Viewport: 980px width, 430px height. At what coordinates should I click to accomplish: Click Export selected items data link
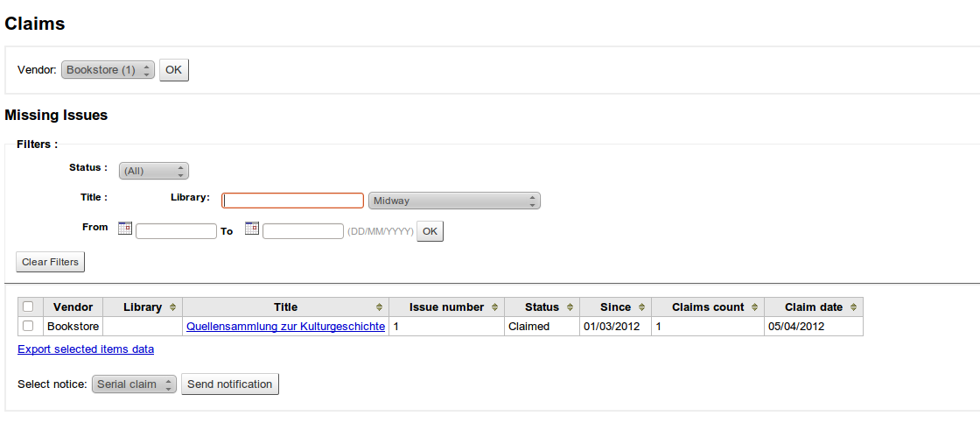pyautogui.click(x=86, y=349)
